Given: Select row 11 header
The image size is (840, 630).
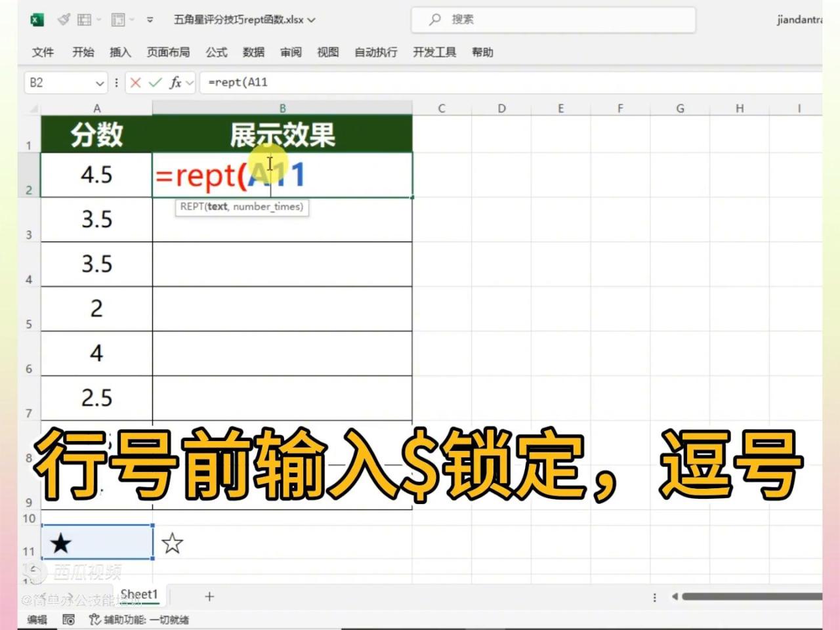Looking at the screenshot, I should 29,542.
